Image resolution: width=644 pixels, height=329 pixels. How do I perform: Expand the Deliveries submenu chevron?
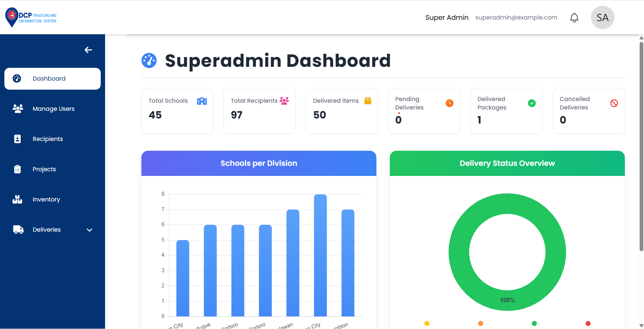[89, 230]
